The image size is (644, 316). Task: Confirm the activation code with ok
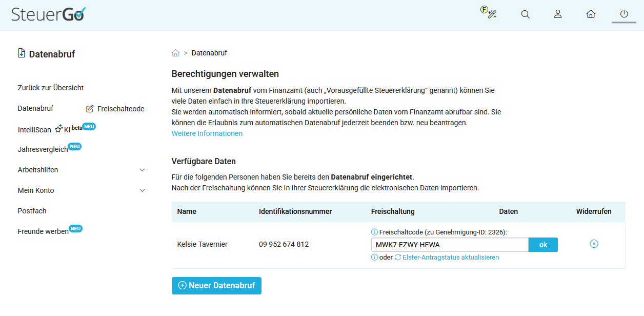click(x=543, y=245)
